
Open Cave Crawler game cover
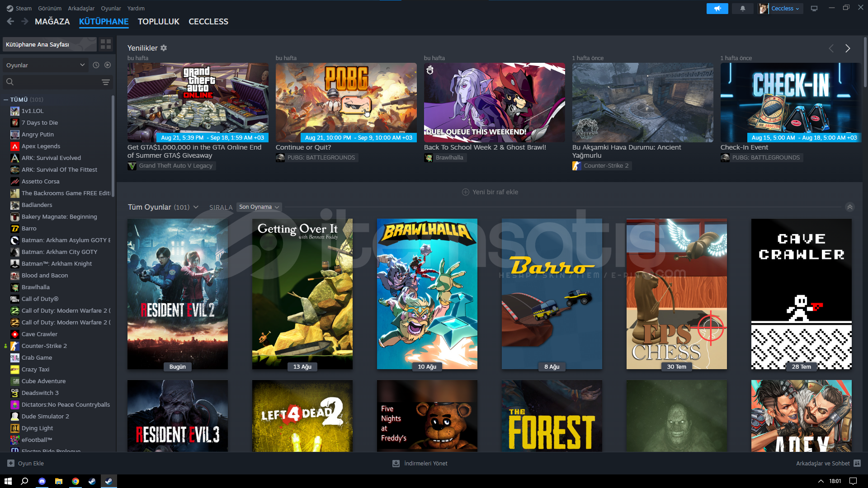click(802, 294)
